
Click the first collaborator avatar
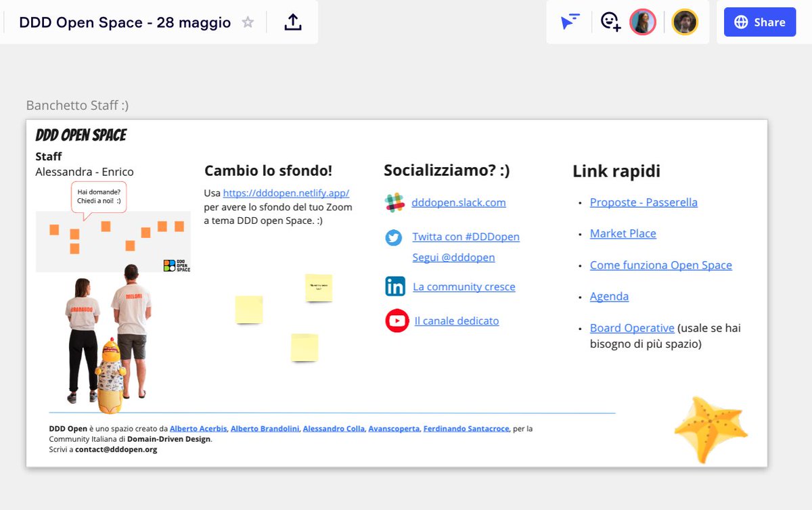pyautogui.click(x=642, y=21)
